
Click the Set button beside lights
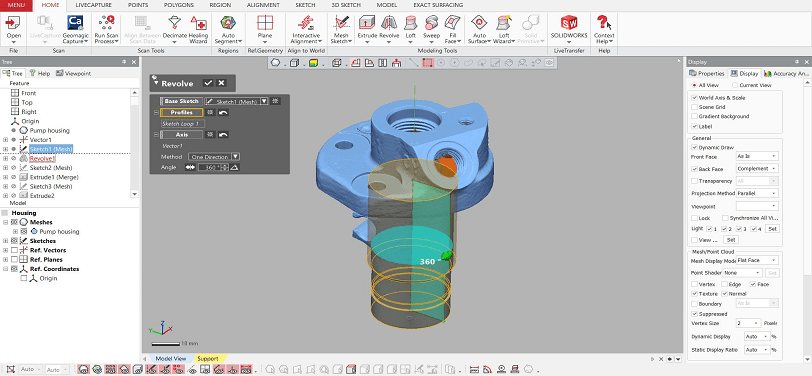(x=772, y=228)
